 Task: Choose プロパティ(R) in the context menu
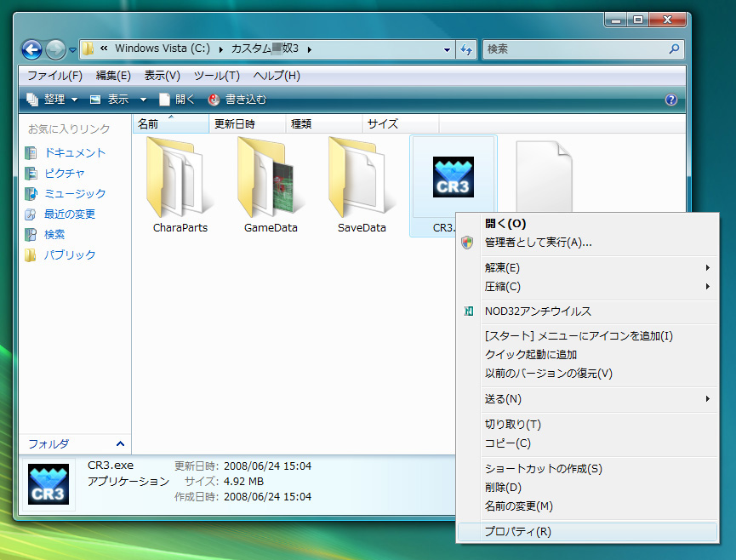(x=518, y=532)
